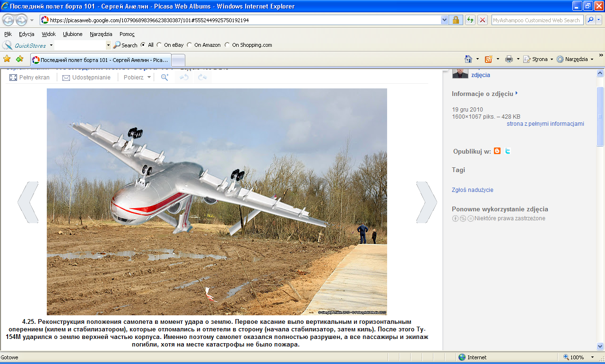Select the On Amazon radio button
605x364 pixels.
pos(190,45)
